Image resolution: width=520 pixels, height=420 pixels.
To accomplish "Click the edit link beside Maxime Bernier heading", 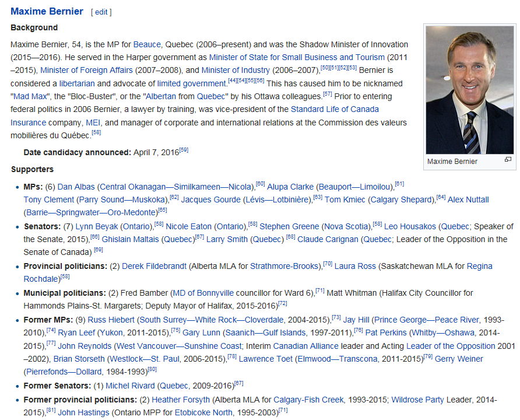I will point(101,12).
